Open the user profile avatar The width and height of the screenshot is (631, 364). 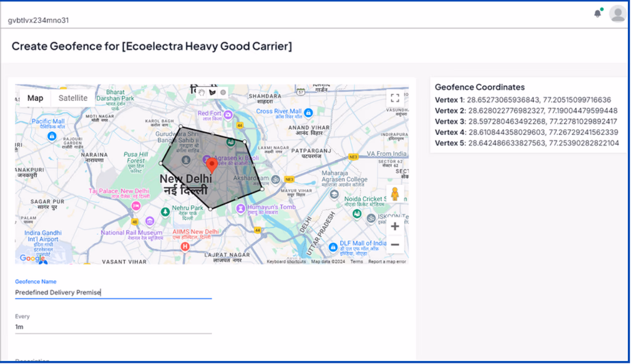[617, 14]
